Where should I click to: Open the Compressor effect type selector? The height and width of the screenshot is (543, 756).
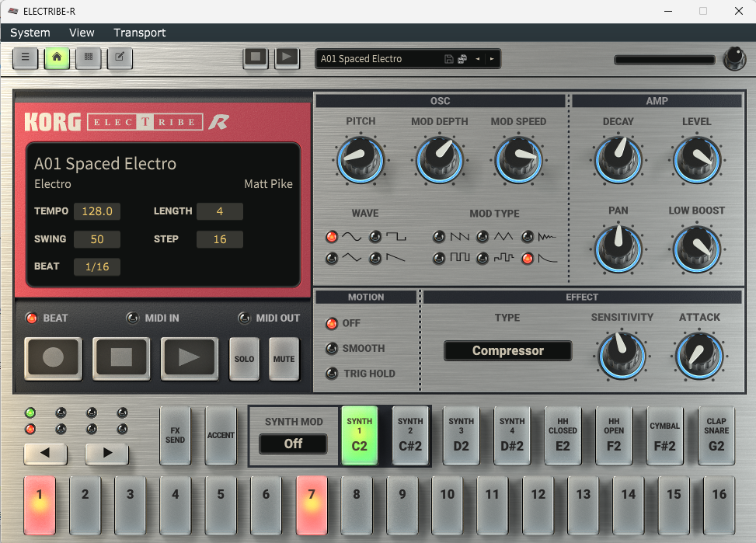(507, 350)
